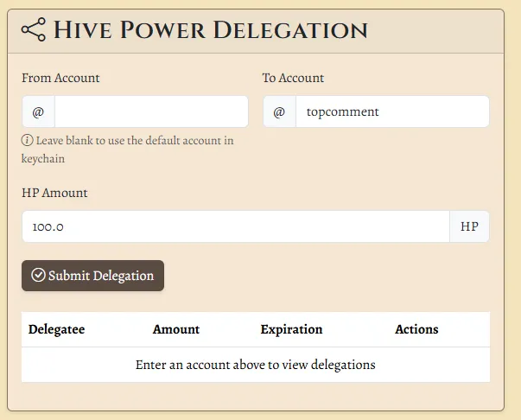This screenshot has height=420, width=521.
Task: Click the Delegatee column header
Action: (x=56, y=329)
